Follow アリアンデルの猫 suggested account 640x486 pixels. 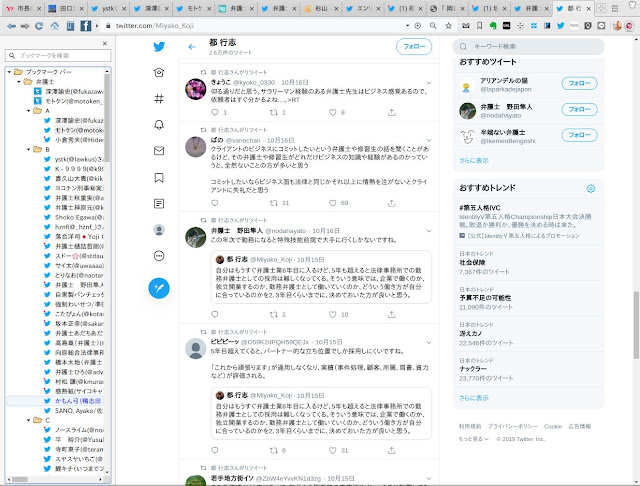click(x=579, y=83)
